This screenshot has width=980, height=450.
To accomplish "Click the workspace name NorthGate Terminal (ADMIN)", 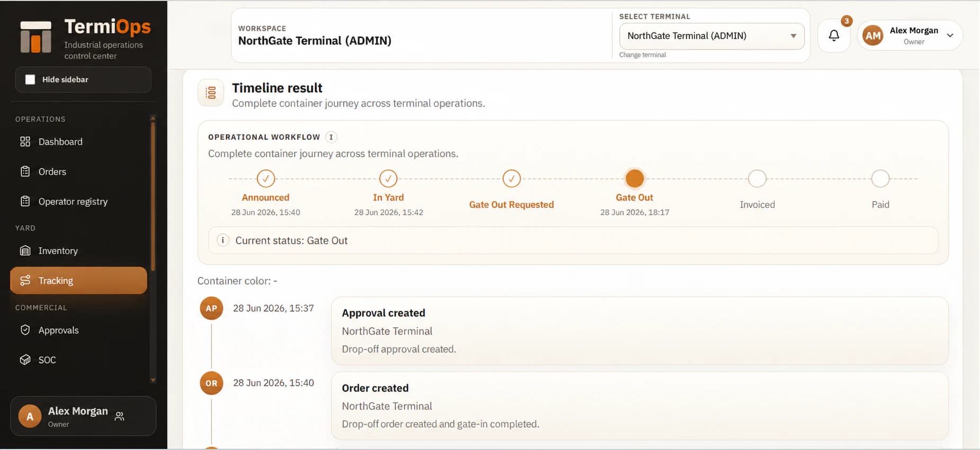I will click(315, 41).
